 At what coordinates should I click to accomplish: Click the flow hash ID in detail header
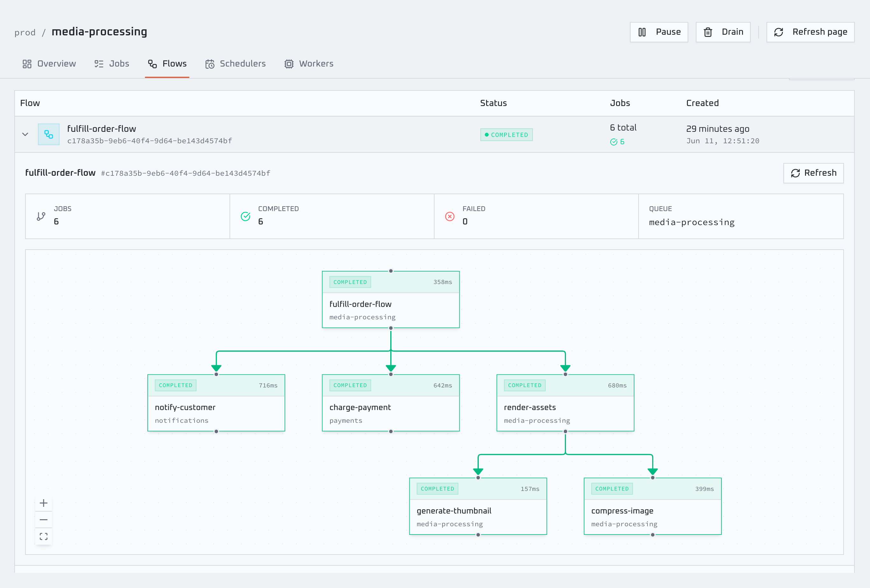pos(185,173)
